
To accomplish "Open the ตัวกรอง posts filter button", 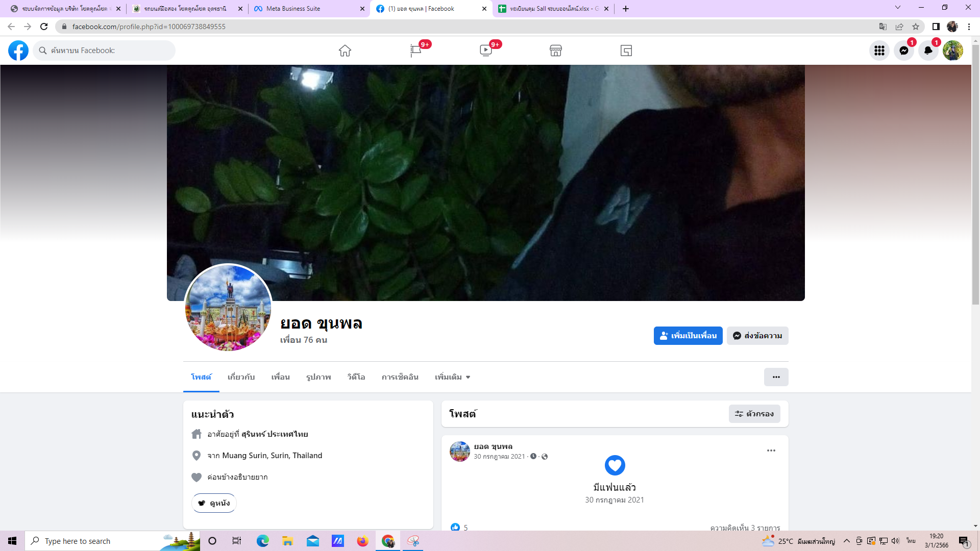I will tap(754, 414).
